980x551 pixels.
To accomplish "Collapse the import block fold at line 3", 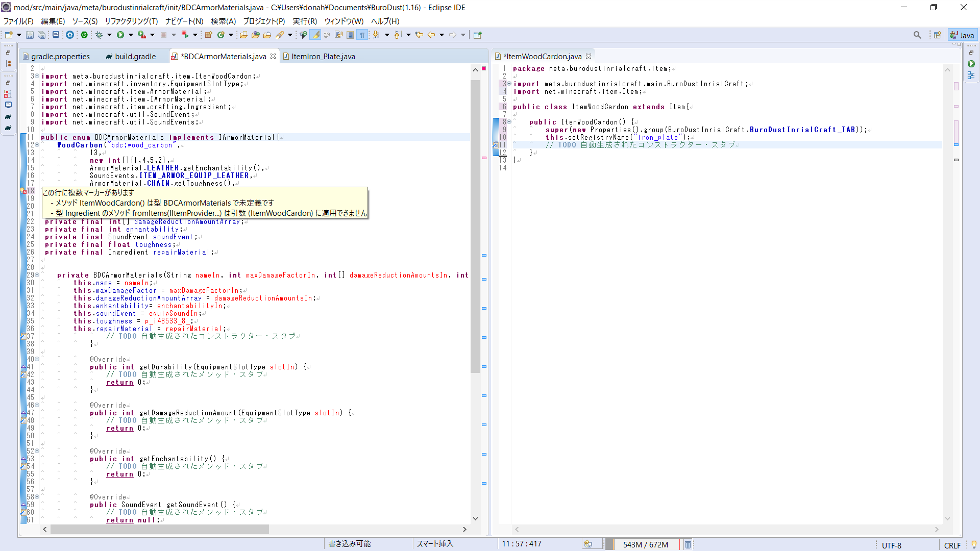I will [x=37, y=76].
